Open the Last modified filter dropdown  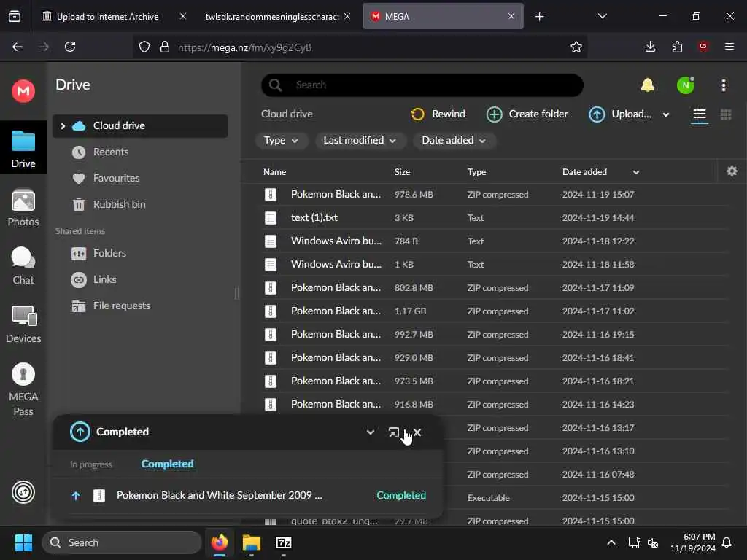360,141
